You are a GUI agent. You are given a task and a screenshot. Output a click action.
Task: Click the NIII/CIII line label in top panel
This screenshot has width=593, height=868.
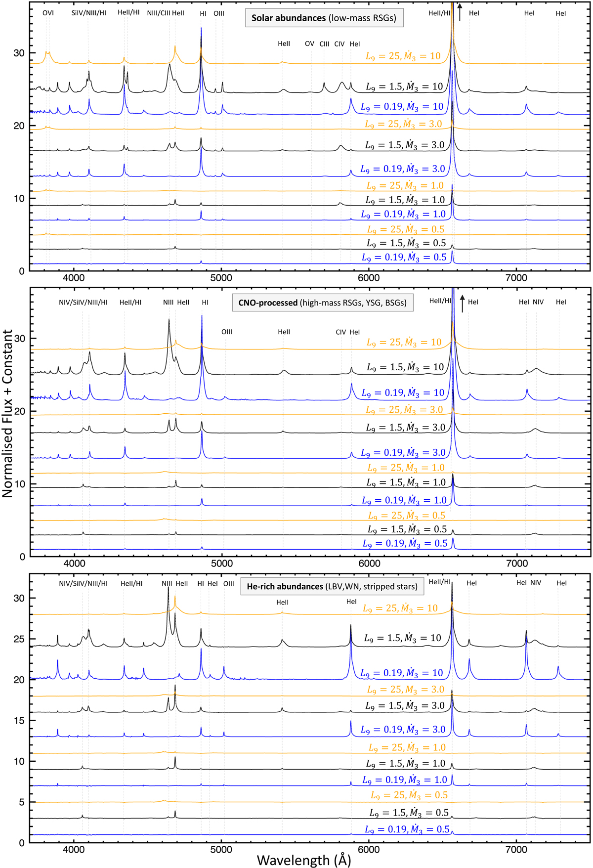pos(158,13)
